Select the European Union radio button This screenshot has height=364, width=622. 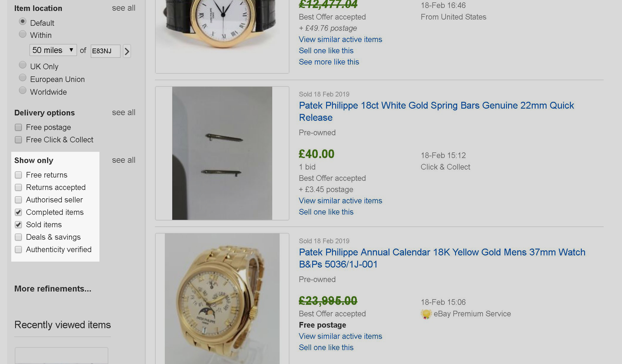click(22, 78)
